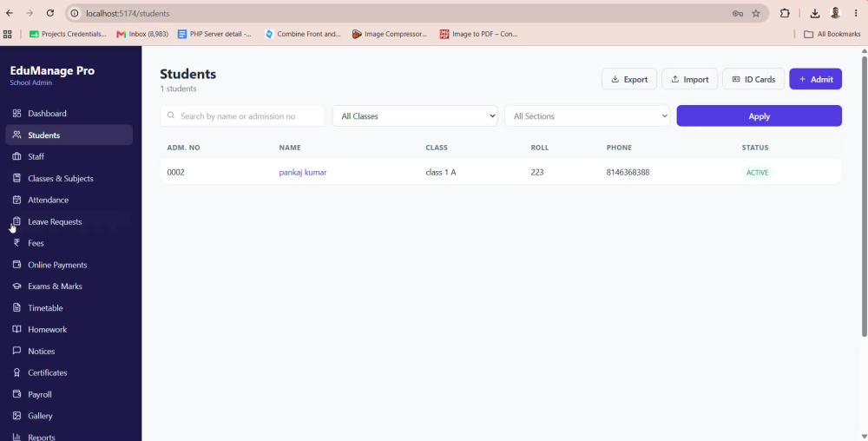
Task: Open the PHP Server detail bookmark
Action: tap(214, 34)
